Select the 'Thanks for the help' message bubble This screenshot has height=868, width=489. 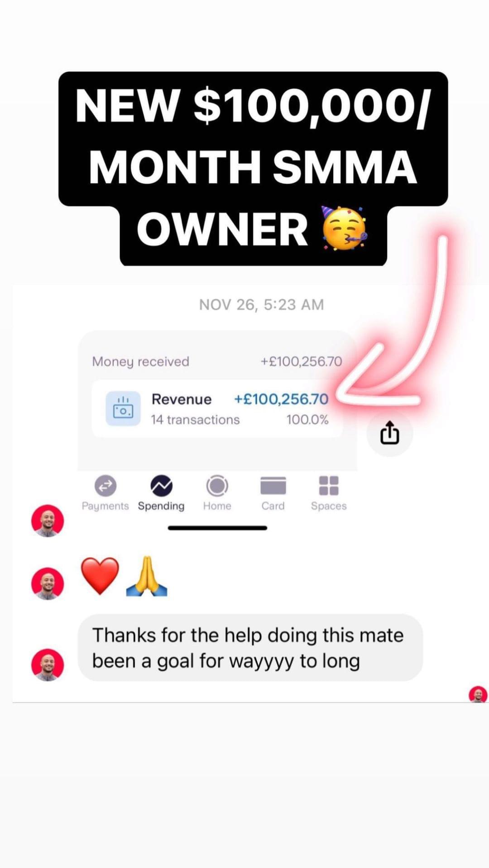[x=250, y=648]
